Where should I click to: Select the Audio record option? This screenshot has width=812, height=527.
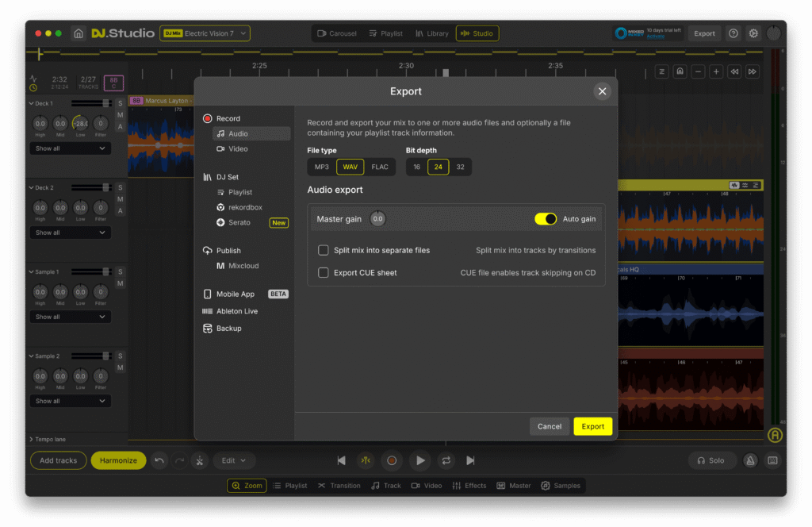tap(251, 133)
